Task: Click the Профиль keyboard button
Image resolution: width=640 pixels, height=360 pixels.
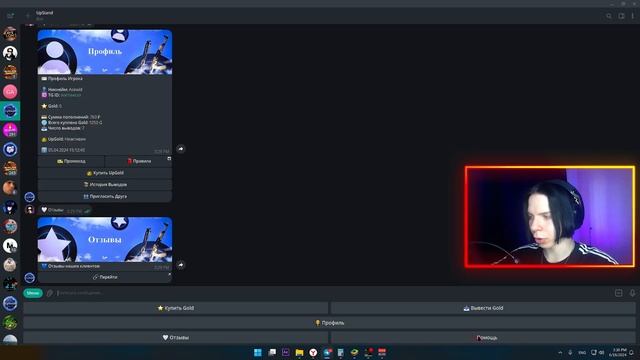Action: (329, 323)
